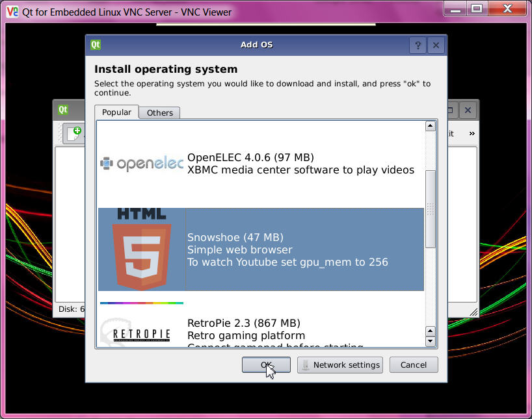The height and width of the screenshot is (419, 532).
Task: Cancel the Add OS dialog
Action: coord(413,365)
